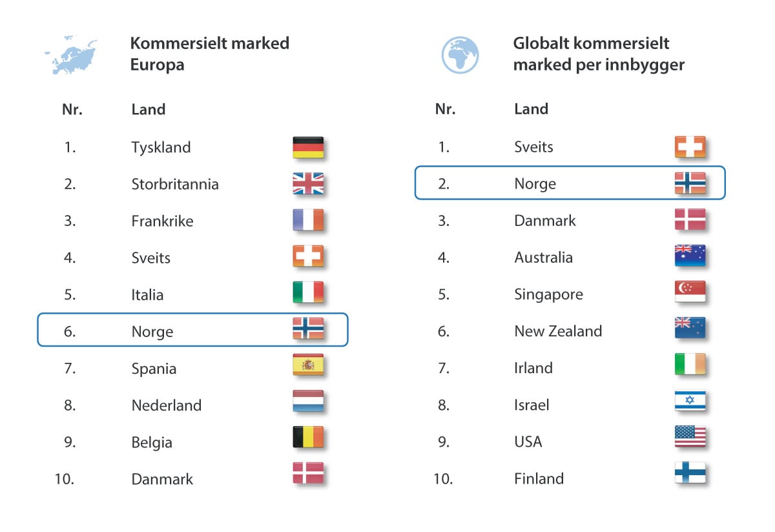Click the New Zealand country name
The image size is (775, 532).
point(558,331)
